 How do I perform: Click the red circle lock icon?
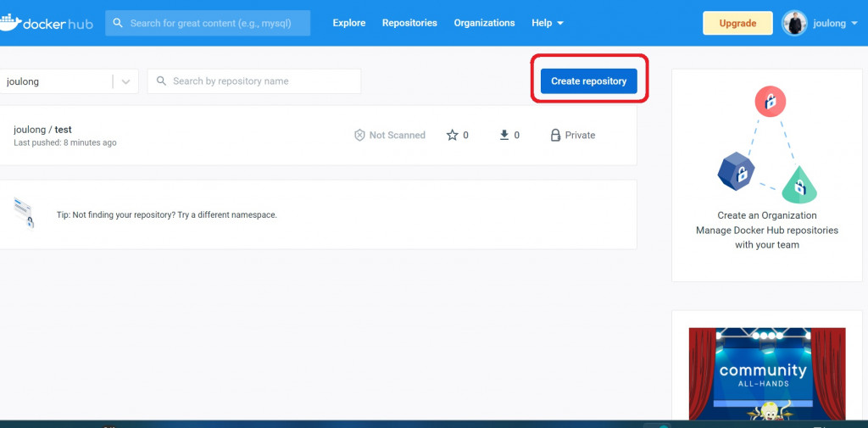[770, 102]
